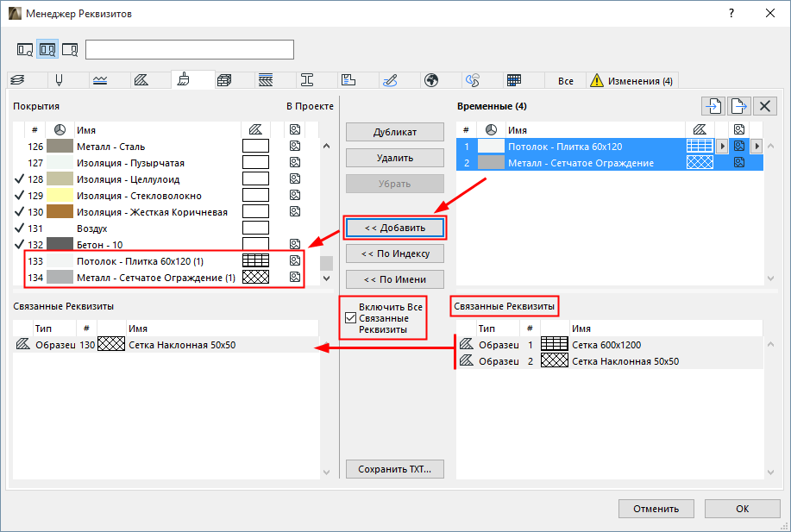Click the << По Имени button

(x=395, y=279)
